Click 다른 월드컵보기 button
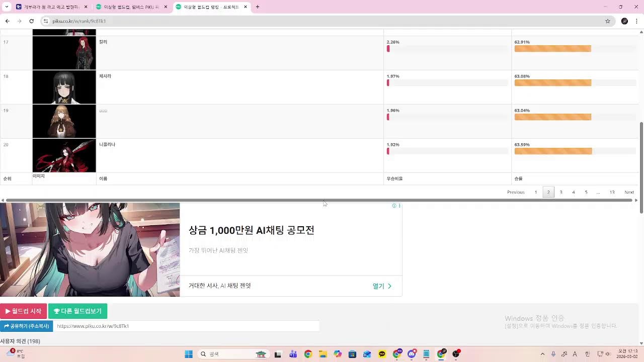 click(77, 311)
